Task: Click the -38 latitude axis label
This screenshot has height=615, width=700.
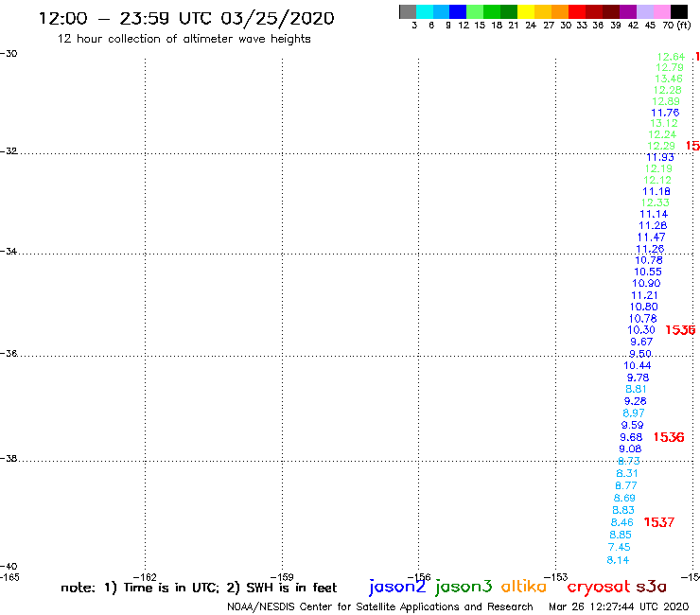Action: point(9,459)
